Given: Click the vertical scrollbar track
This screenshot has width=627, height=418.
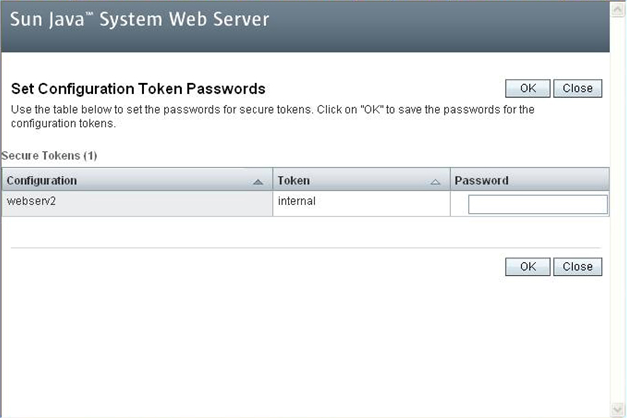Looking at the screenshot, I should [618, 210].
